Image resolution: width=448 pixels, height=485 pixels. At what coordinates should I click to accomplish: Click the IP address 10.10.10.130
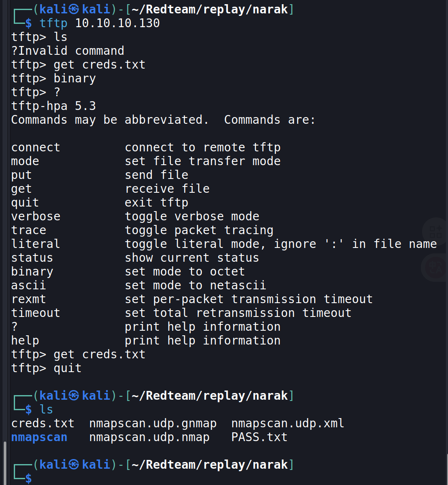point(117,23)
